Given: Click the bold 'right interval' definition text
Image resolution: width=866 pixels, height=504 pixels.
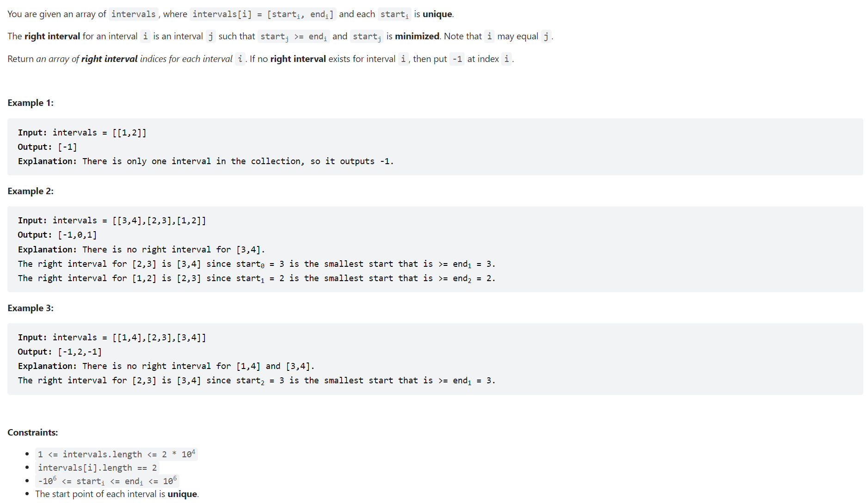Looking at the screenshot, I should click(x=52, y=37).
